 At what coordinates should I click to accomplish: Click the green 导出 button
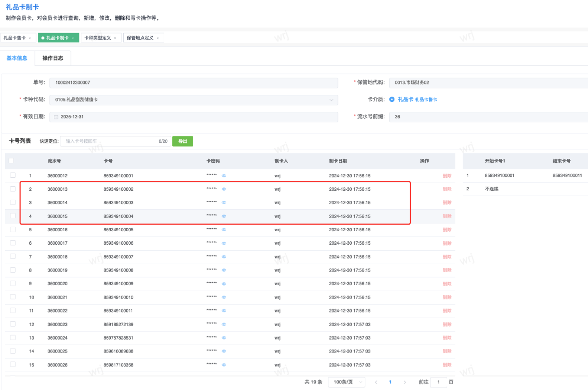point(183,141)
